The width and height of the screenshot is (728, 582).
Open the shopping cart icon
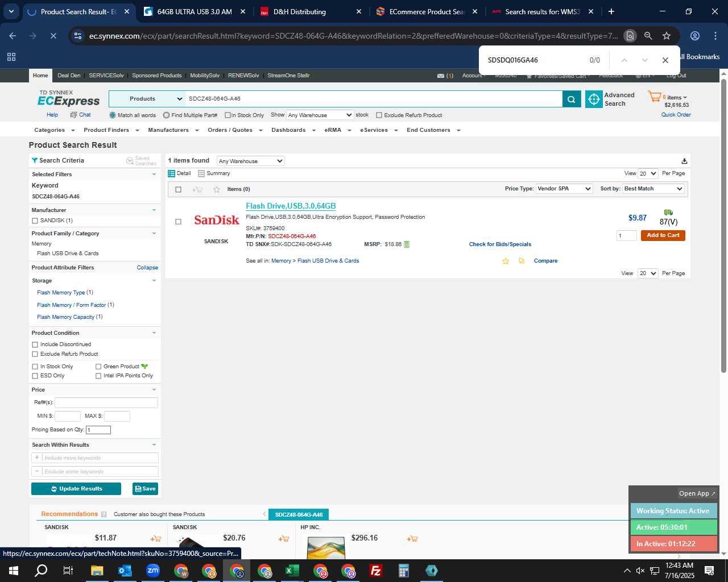pyautogui.click(x=654, y=97)
